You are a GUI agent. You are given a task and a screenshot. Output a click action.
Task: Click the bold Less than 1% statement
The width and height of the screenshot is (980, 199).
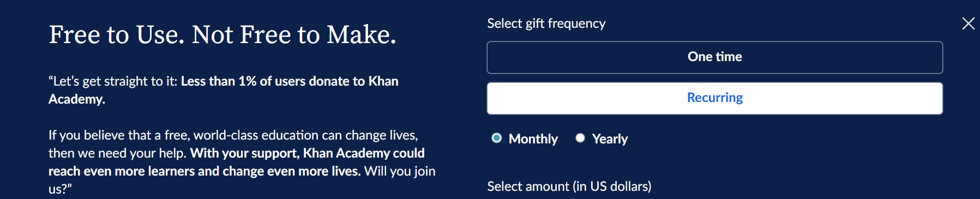290,81
